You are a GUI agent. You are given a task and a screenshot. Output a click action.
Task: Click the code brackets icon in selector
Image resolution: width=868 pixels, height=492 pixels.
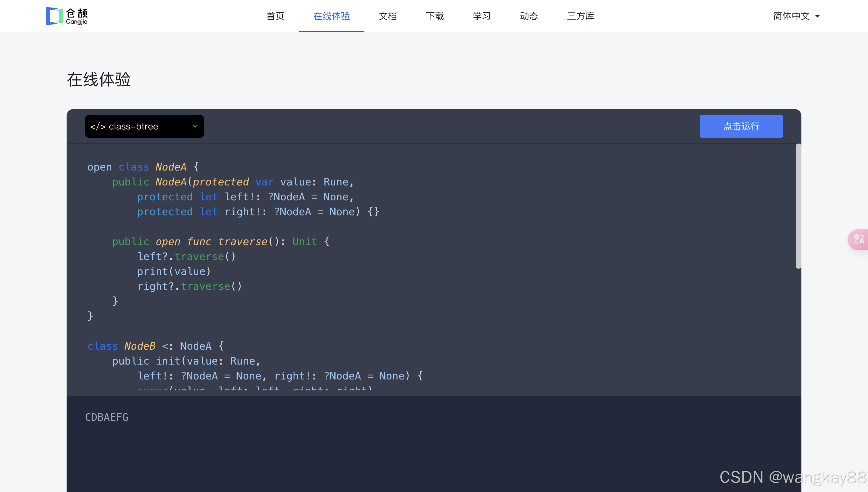[98, 126]
